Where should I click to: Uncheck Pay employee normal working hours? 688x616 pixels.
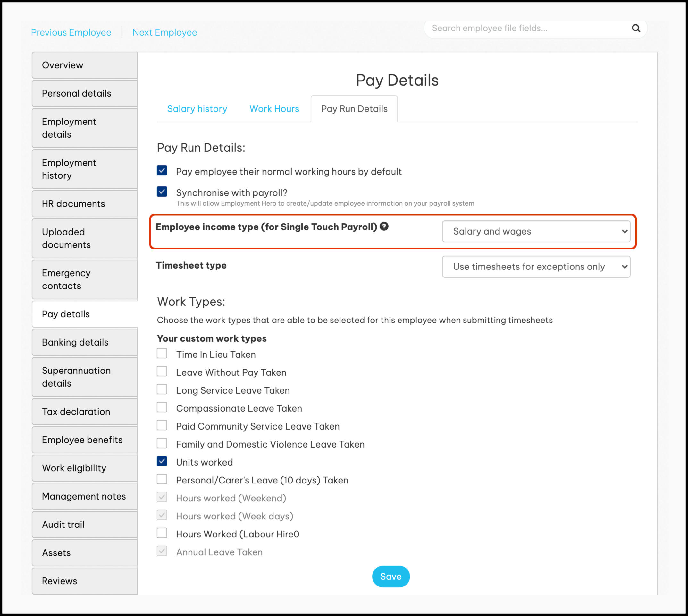tap(162, 170)
